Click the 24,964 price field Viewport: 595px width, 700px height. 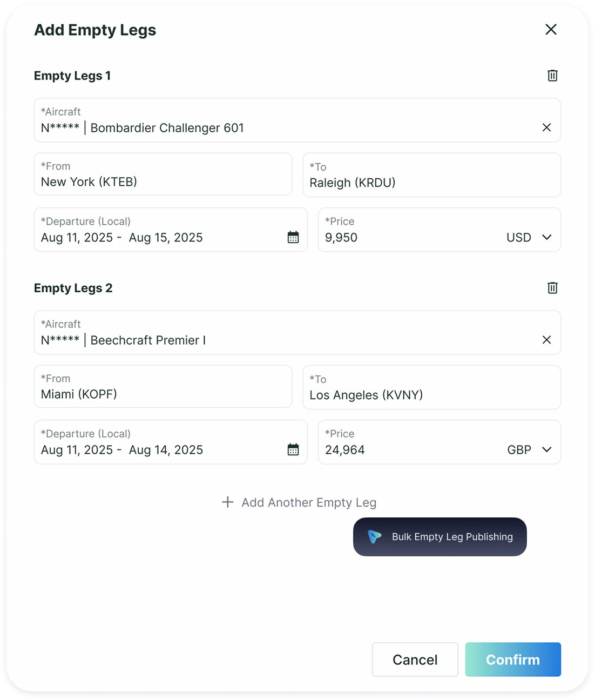point(378,449)
